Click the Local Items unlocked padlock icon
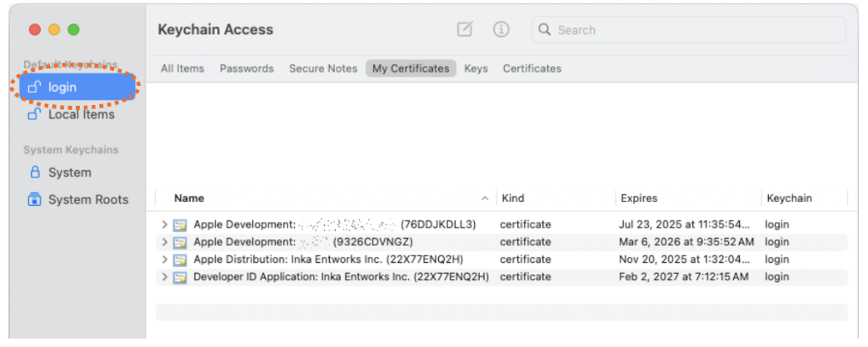The image size is (868, 347). pyautogui.click(x=35, y=114)
